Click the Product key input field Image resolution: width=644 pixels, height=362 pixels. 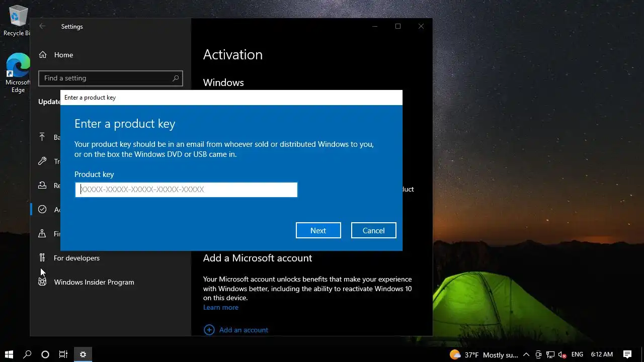186,190
